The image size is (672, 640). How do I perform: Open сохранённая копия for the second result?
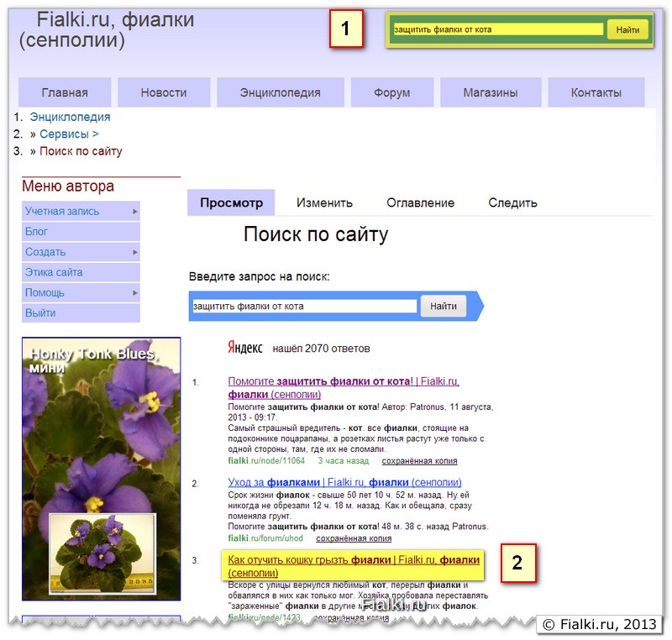(354, 538)
